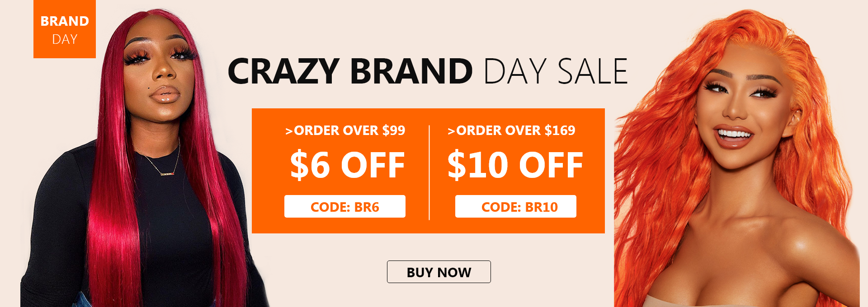Click the BUY NOW button

tap(439, 272)
